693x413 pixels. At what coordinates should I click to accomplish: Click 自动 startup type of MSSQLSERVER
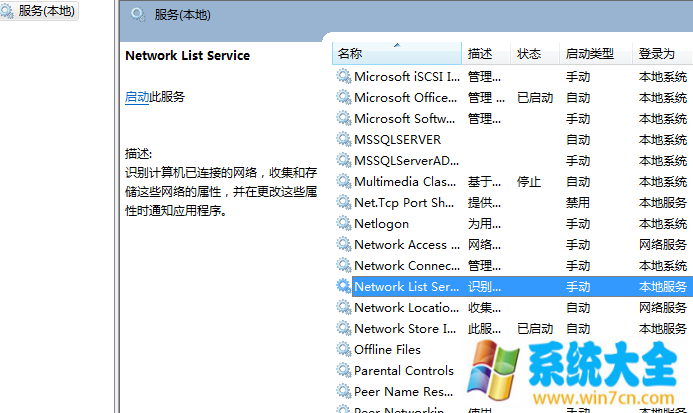coord(578,139)
